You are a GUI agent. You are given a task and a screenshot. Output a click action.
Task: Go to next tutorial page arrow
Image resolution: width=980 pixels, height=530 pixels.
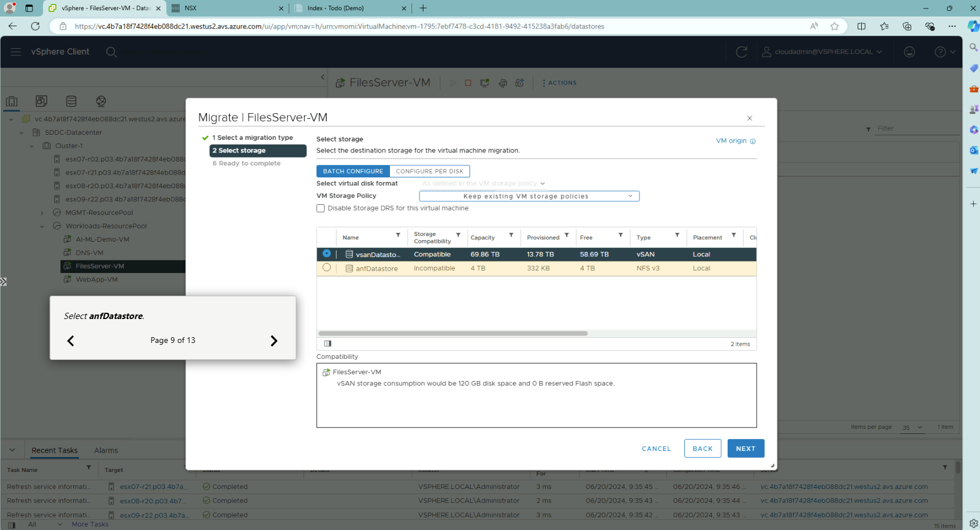274,341
